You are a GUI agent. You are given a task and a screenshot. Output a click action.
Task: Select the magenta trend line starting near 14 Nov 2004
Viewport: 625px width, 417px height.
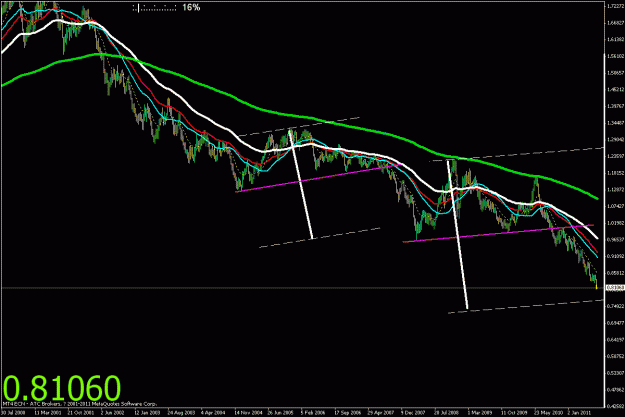pyautogui.click(x=318, y=178)
